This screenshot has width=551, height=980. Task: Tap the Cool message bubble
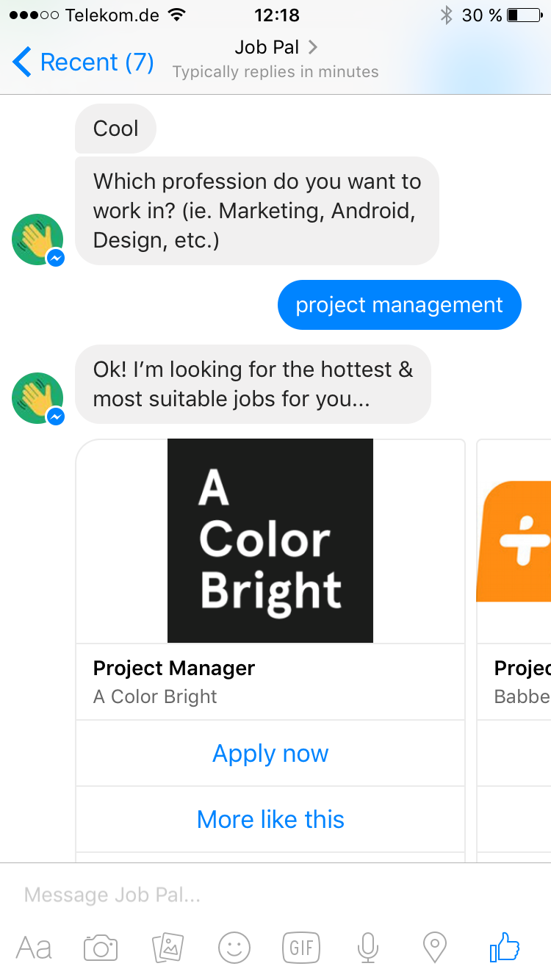(x=116, y=129)
